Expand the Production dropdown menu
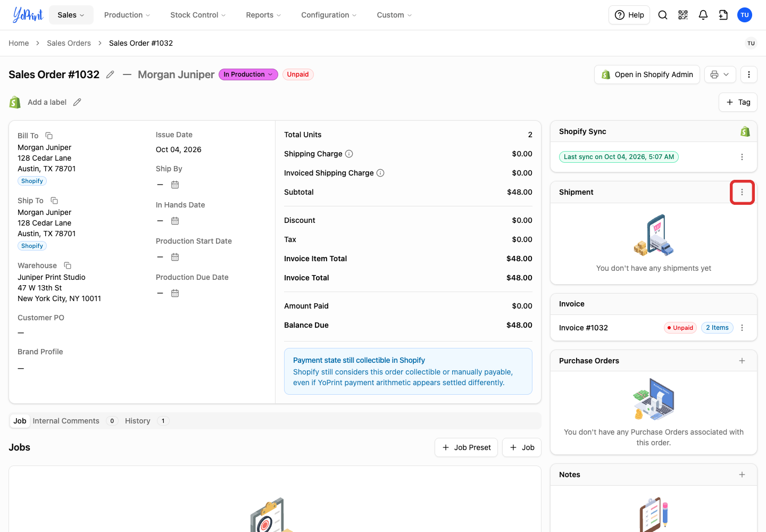 (x=127, y=15)
